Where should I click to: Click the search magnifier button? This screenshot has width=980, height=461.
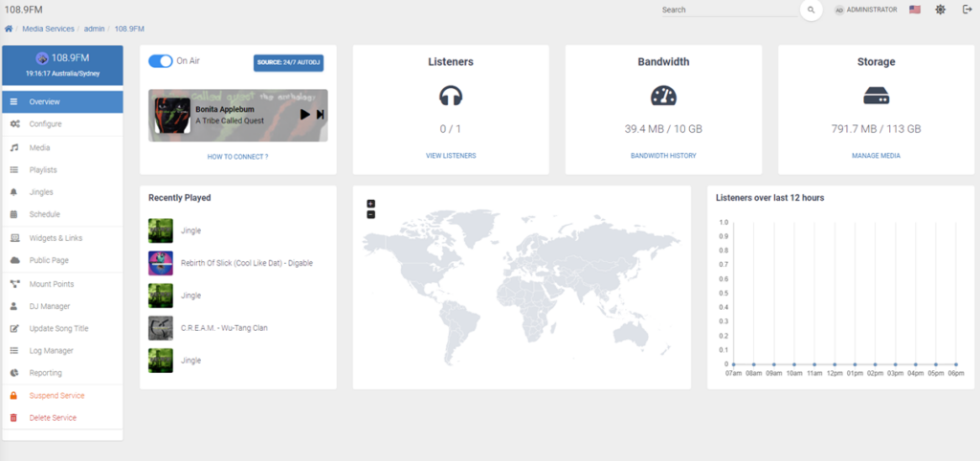[811, 10]
